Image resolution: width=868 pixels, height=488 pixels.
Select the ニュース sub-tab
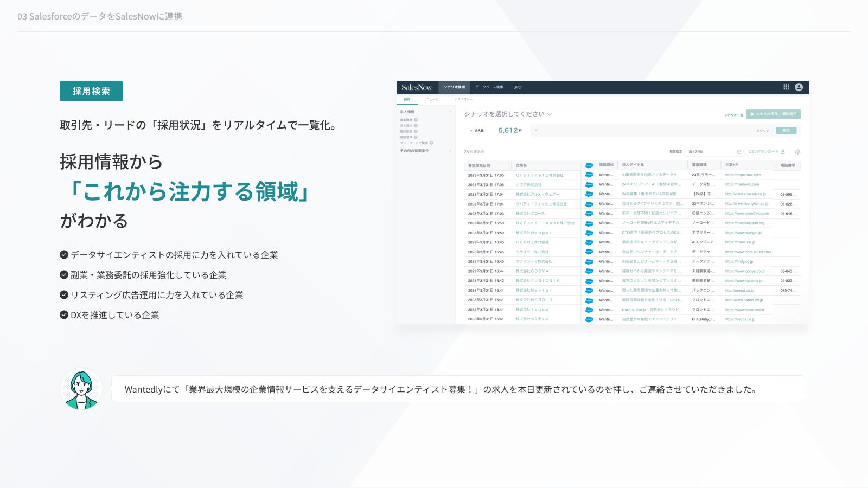(x=432, y=100)
